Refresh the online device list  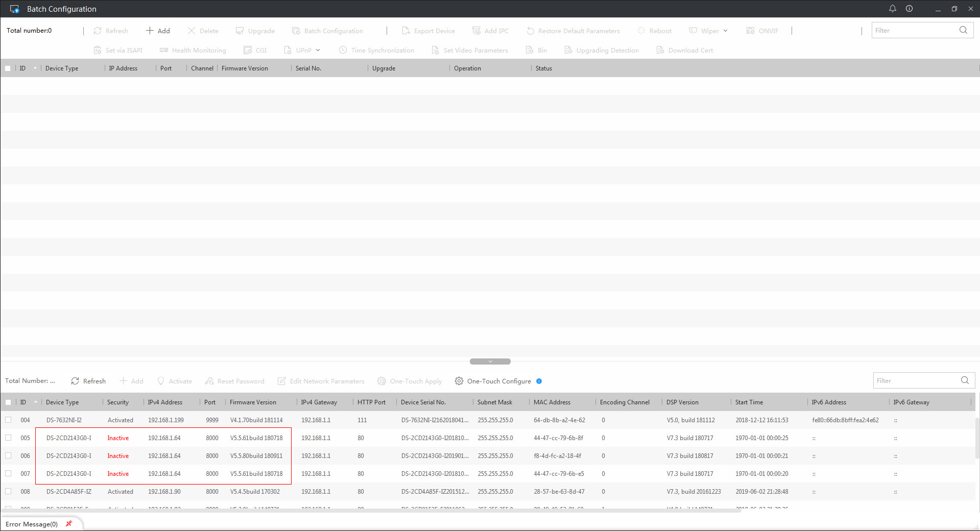88,381
